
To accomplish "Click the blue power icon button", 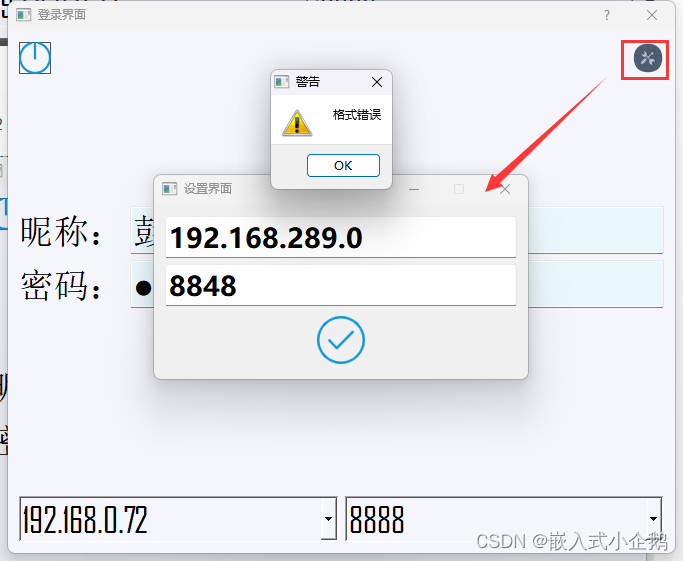I will [x=35, y=57].
